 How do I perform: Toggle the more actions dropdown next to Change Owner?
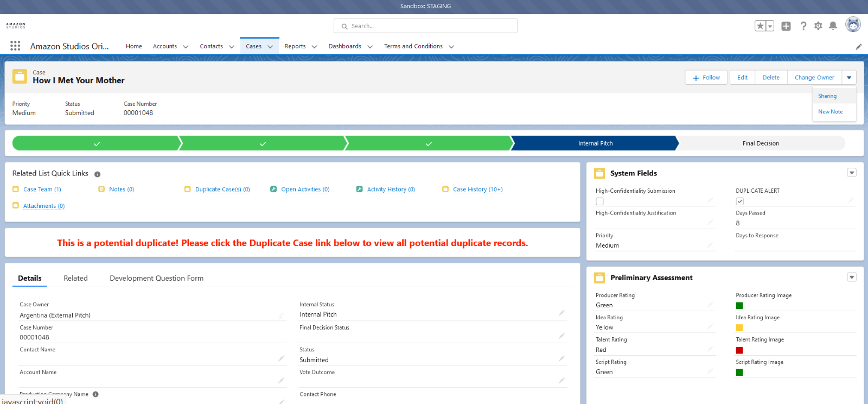pos(850,78)
